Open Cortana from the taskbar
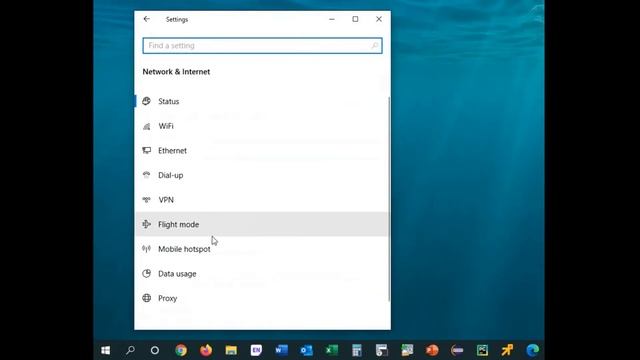This screenshot has width=640, height=360. coord(155,350)
